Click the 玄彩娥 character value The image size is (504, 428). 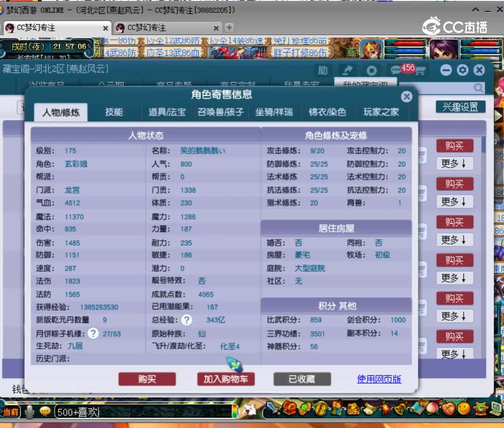coord(76,164)
